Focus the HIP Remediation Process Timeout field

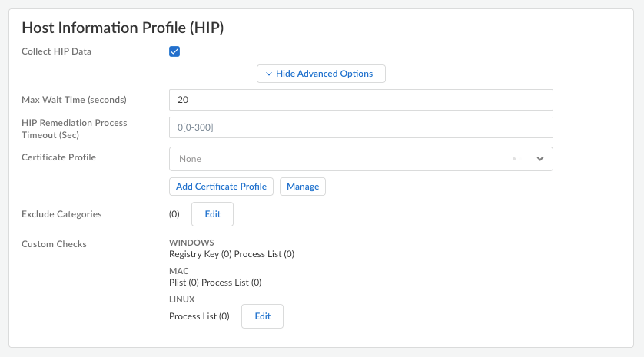tap(360, 127)
